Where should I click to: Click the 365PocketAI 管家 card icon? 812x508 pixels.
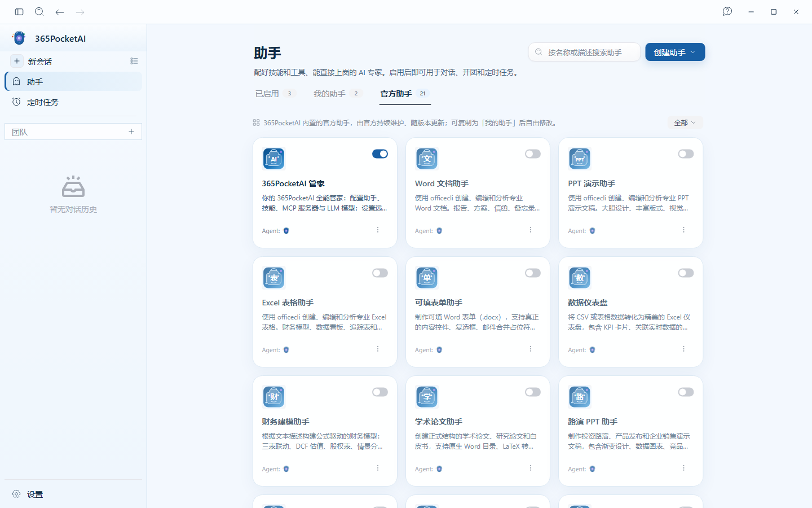point(274,159)
